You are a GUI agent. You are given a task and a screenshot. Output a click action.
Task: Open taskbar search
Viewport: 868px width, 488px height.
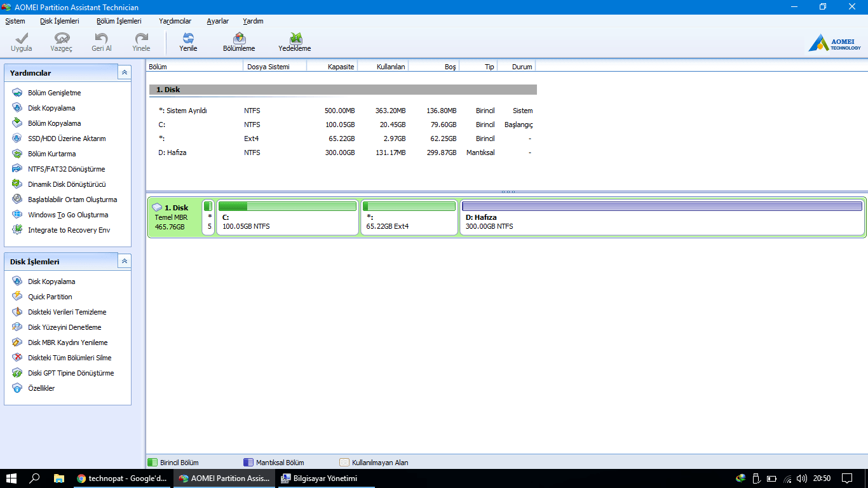click(35, 478)
